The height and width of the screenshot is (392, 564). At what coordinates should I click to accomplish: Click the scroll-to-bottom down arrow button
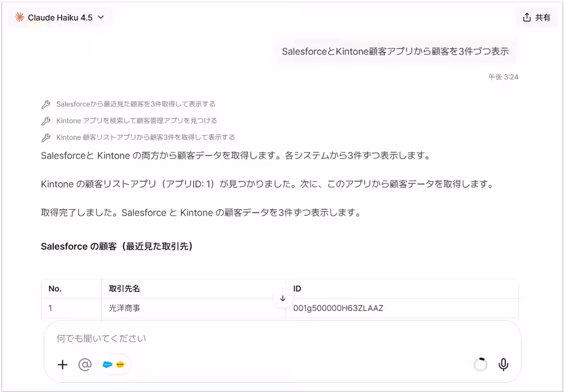283,298
